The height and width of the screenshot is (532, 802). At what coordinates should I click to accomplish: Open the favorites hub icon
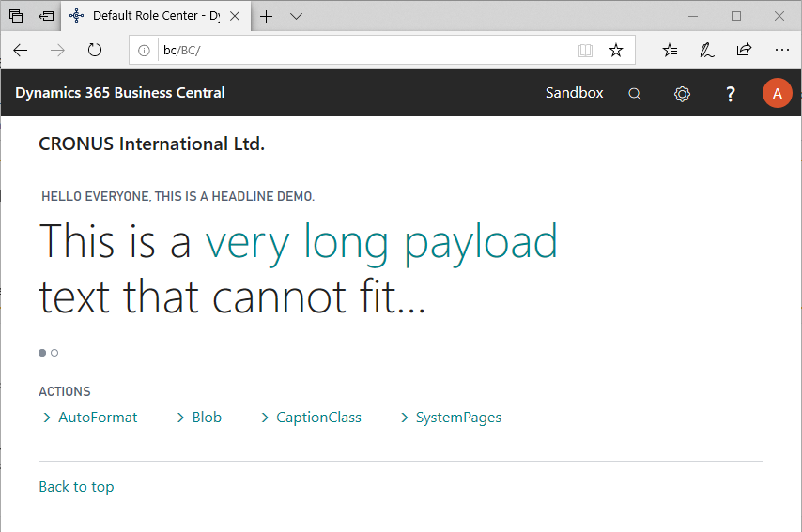point(670,51)
